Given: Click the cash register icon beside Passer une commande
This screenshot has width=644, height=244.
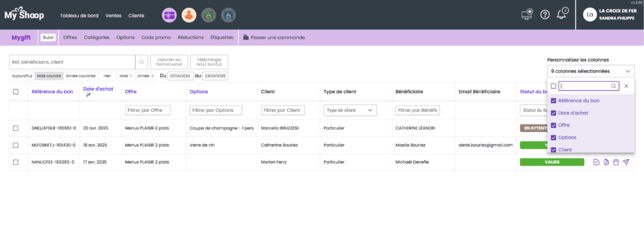Looking at the screenshot, I should (x=246, y=37).
